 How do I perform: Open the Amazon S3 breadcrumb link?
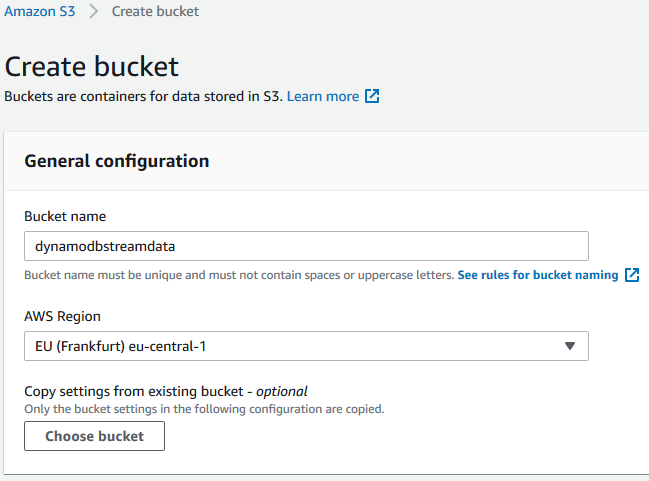[x=40, y=11]
